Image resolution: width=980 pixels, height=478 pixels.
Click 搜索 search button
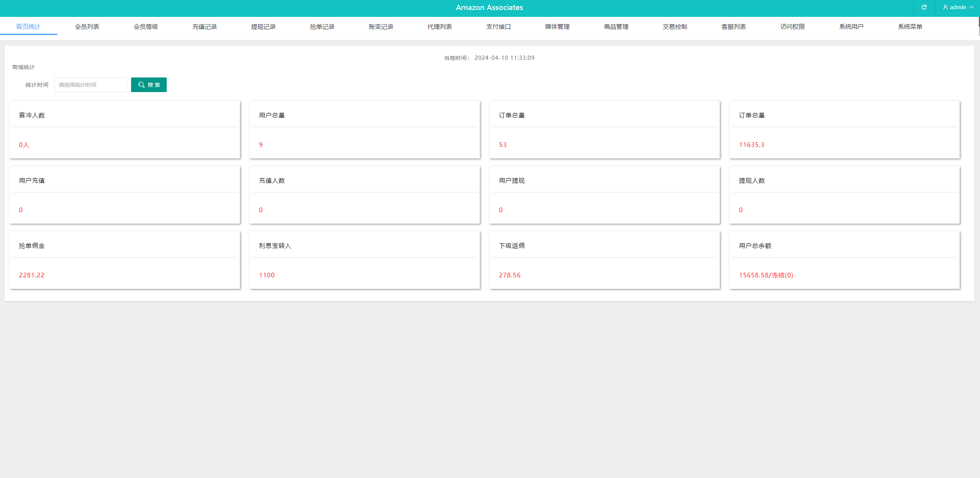[x=149, y=85]
